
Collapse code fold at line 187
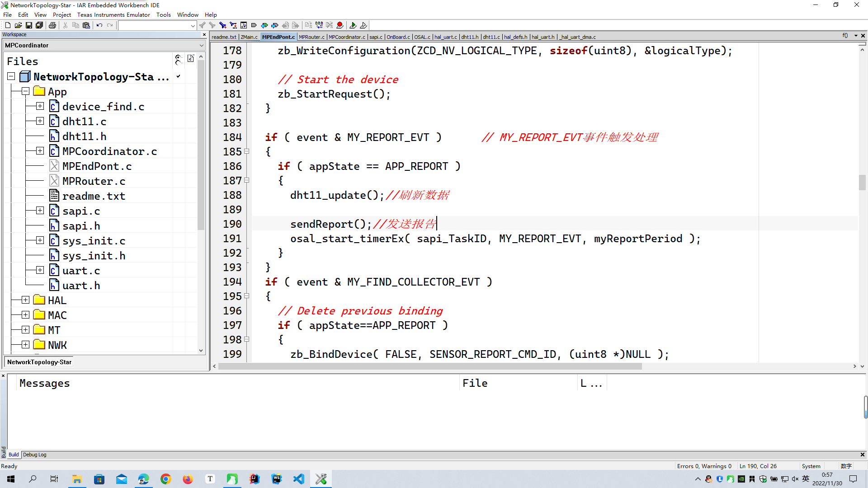pos(247,180)
